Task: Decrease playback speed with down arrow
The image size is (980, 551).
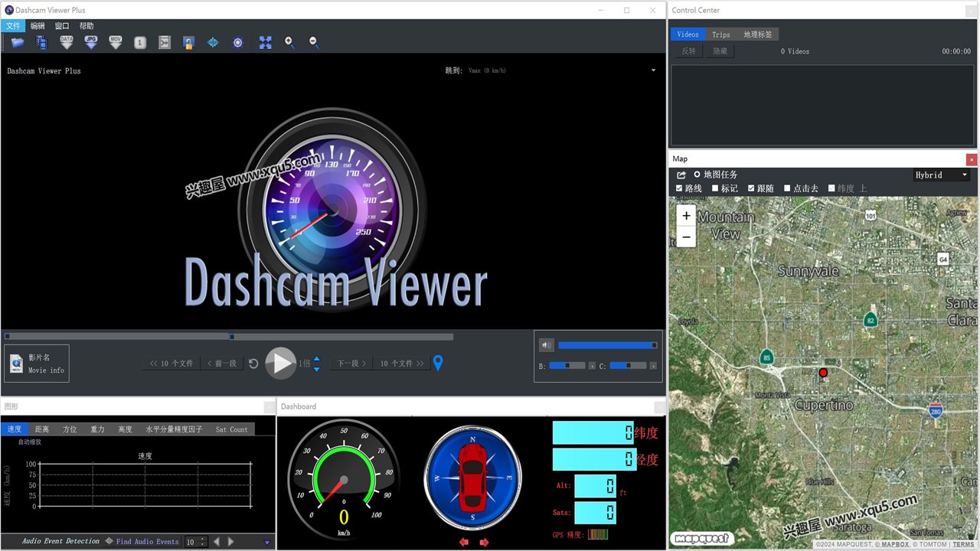Action: (317, 369)
